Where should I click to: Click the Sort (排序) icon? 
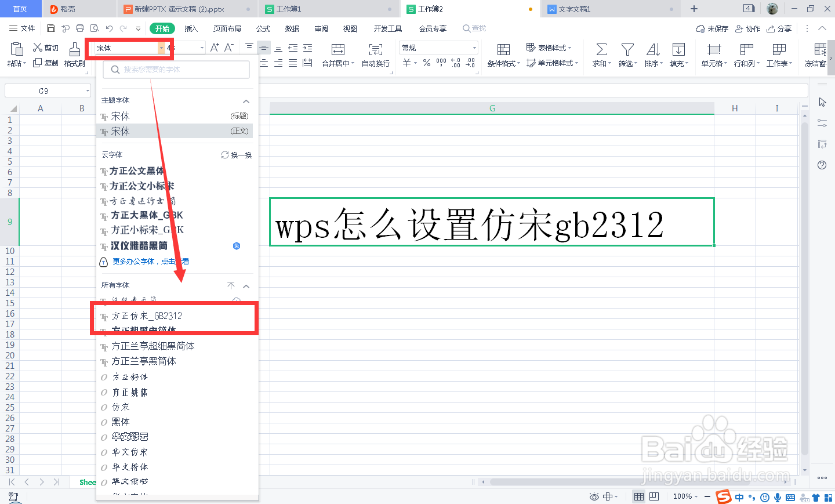pos(653,50)
